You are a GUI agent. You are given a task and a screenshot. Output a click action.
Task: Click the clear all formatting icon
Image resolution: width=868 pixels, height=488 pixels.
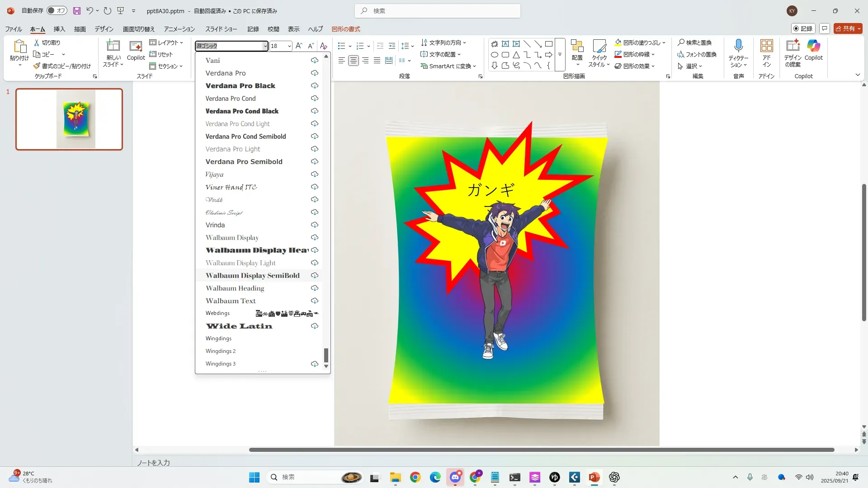click(323, 46)
